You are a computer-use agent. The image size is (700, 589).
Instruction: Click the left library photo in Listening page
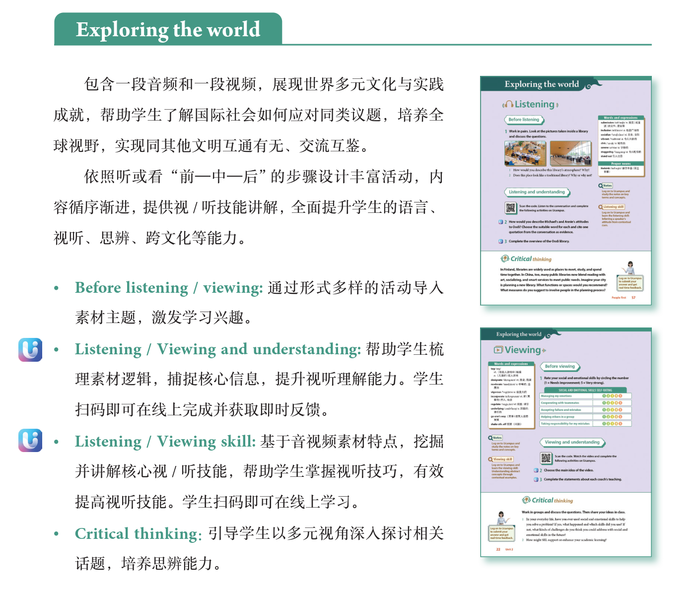pos(525,153)
